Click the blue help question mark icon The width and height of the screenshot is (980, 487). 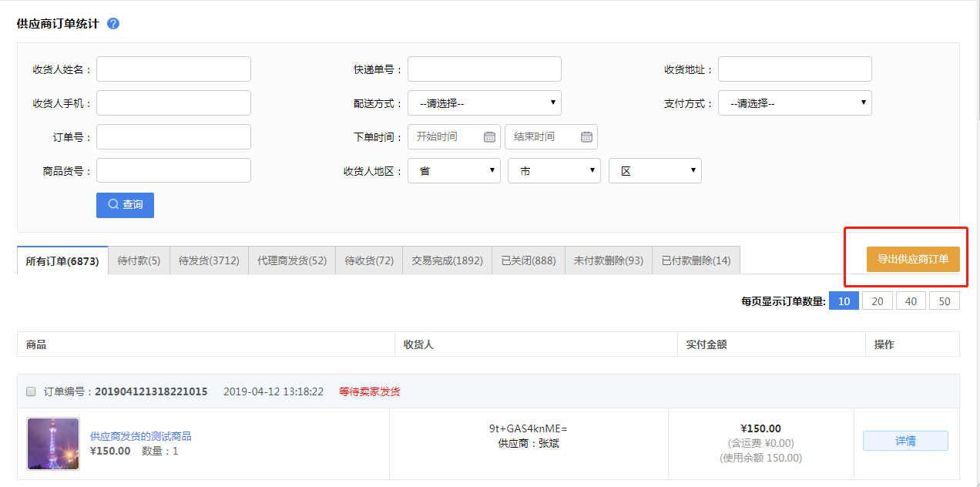[x=113, y=23]
